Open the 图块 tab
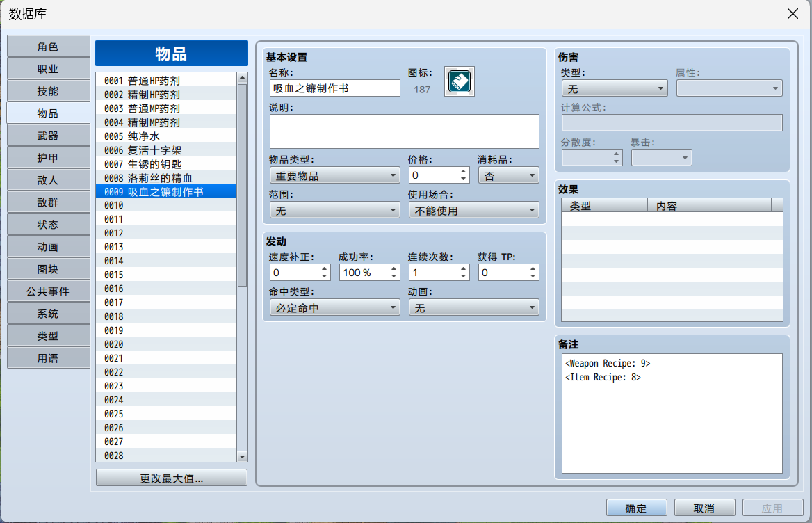Viewport: 812px width, 523px height. (x=48, y=269)
